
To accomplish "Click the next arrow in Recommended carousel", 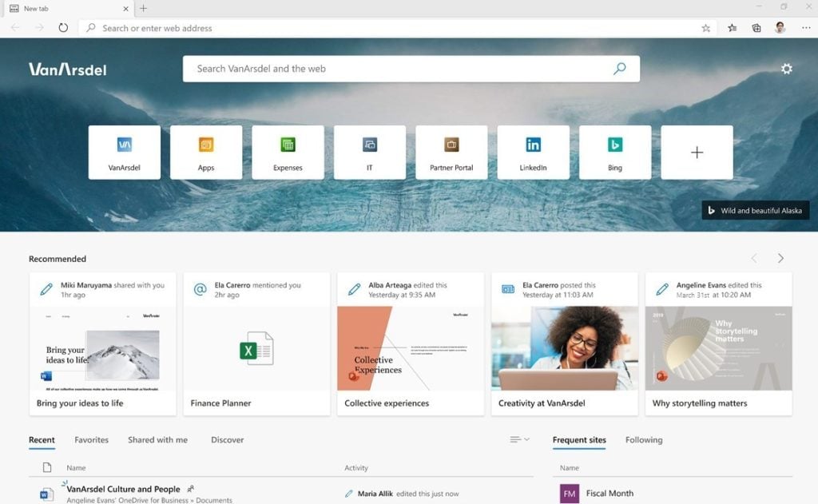I will coord(781,259).
